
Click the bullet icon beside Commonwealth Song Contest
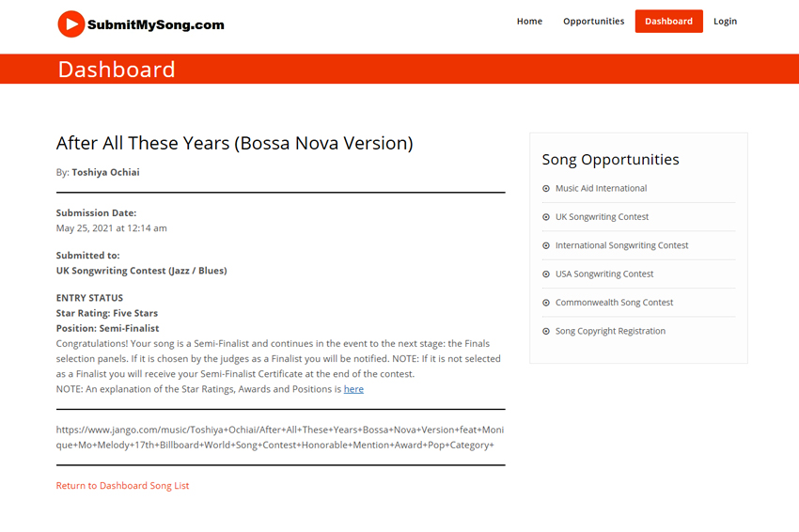point(546,303)
